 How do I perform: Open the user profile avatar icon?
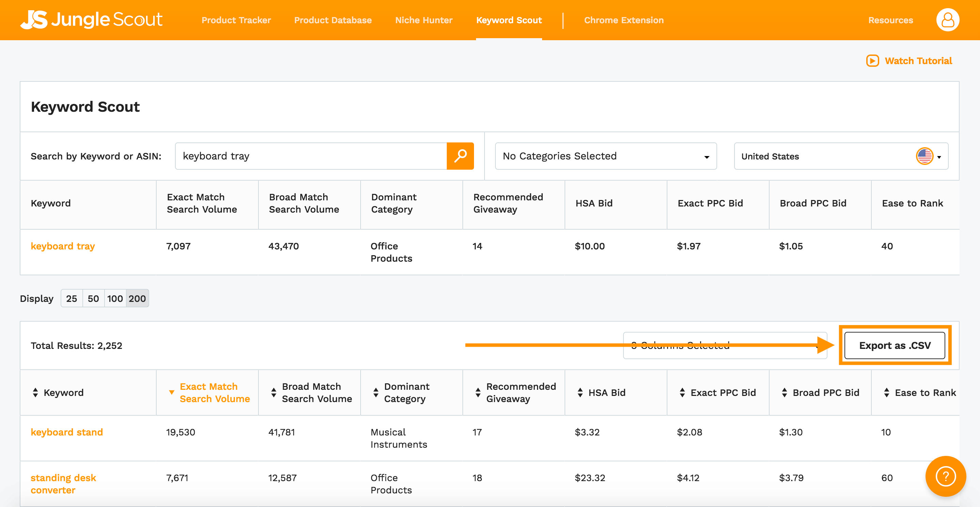tap(947, 20)
